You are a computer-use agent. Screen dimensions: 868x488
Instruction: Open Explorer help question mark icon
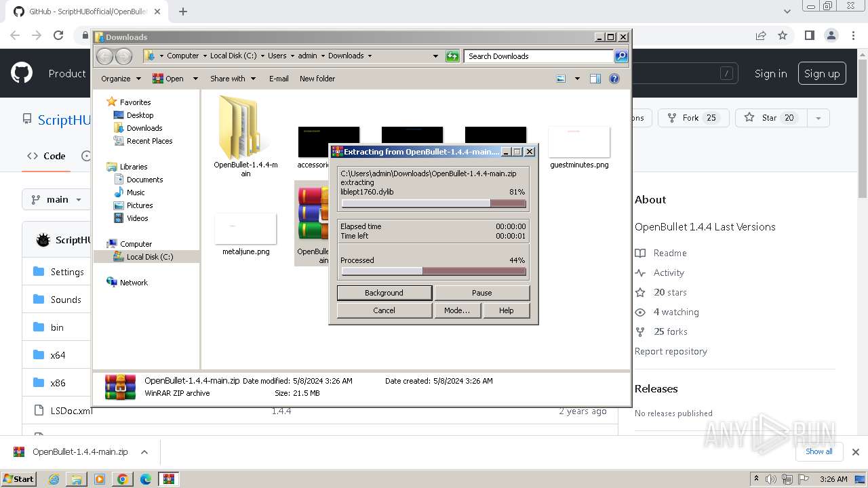[x=614, y=79]
